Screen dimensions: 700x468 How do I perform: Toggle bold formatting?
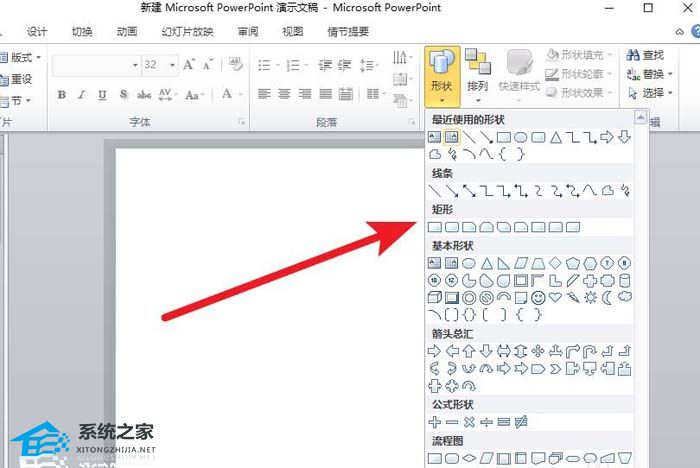62,95
